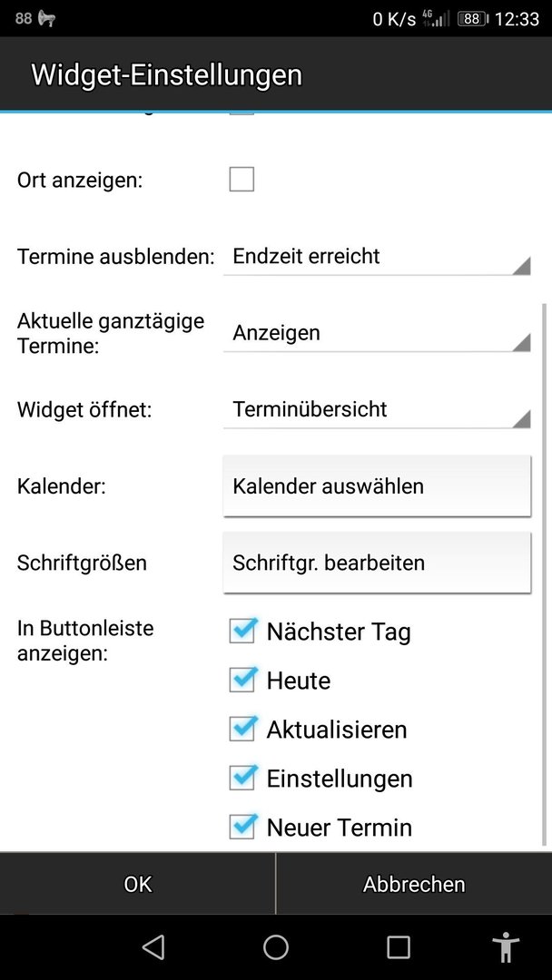Toggle the Einstellungen checkbox
Image resolution: width=552 pixels, height=980 pixels.
click(242, 779)
